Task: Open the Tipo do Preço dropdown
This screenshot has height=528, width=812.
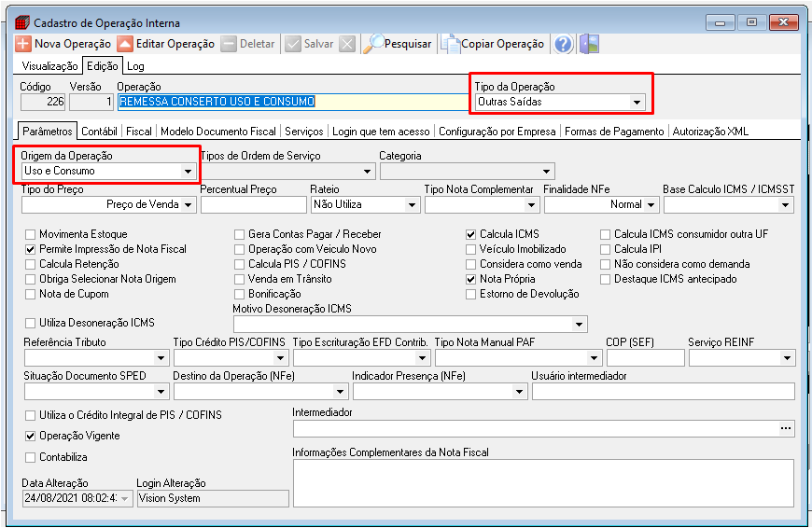Action: (188, 205)
